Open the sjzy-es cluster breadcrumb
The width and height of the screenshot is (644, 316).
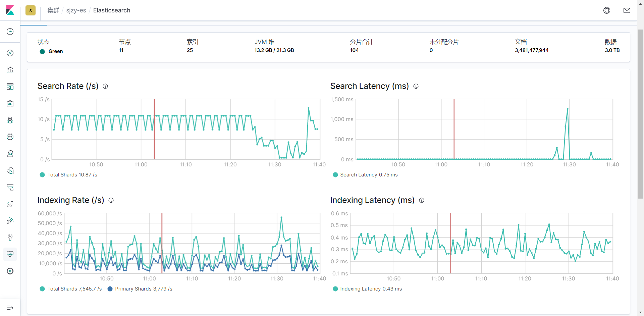click(x=76, y=10)
